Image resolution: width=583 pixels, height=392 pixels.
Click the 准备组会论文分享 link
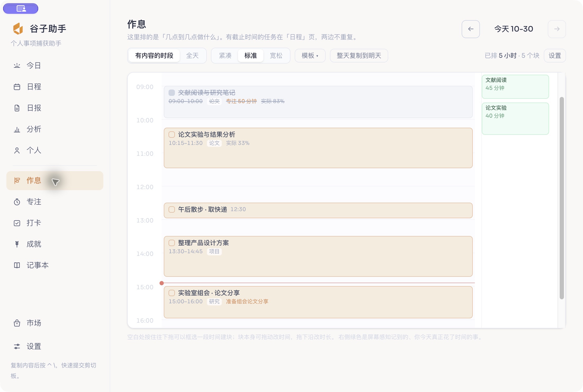pos(247,301)
